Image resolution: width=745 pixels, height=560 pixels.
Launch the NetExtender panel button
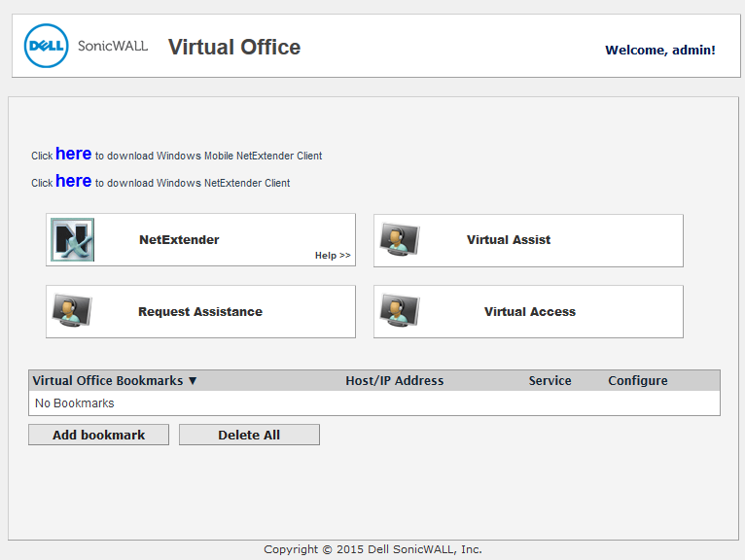point(200,240)
